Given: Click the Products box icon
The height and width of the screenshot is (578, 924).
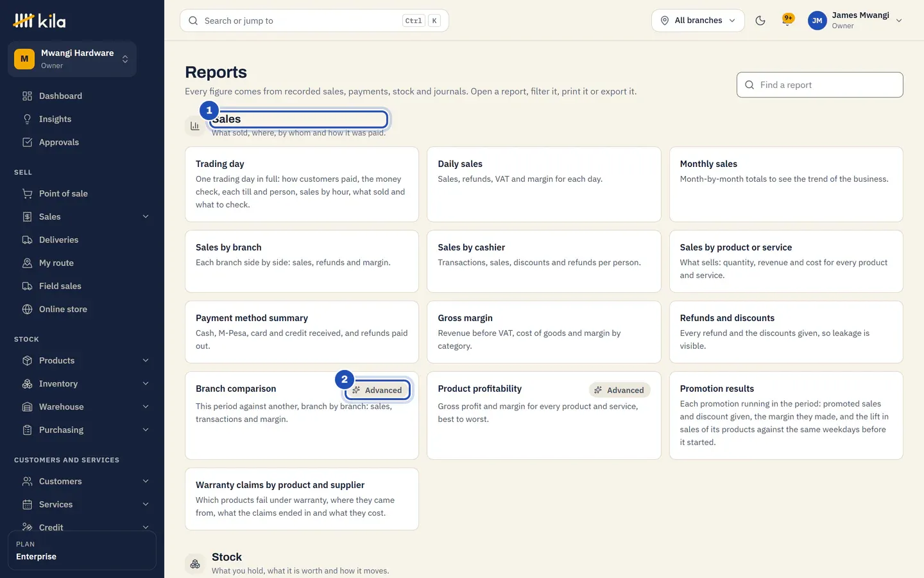Looking at the screenshot, I should [27, 361].
